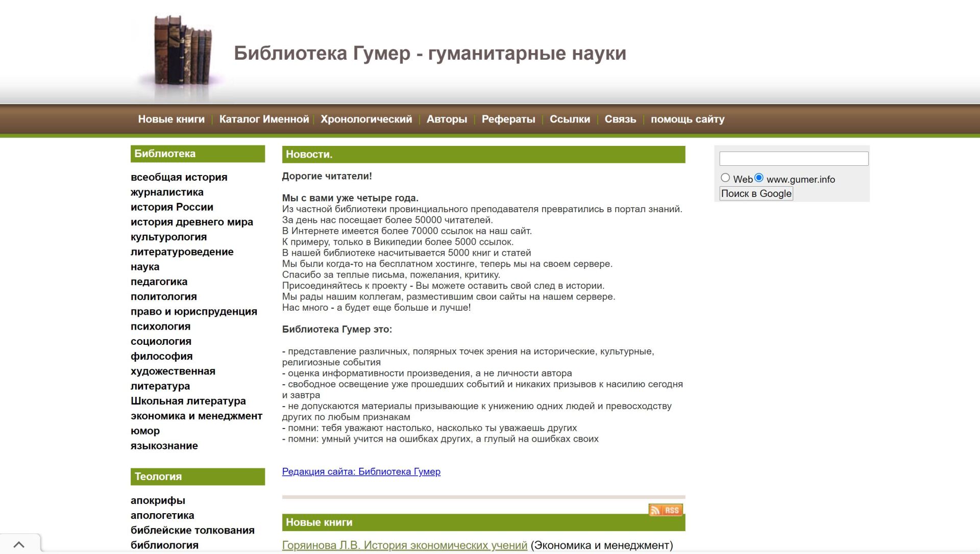Select the Web search radio button
The width and height of the screenshot is (980, 554).
tap(725, 178)
